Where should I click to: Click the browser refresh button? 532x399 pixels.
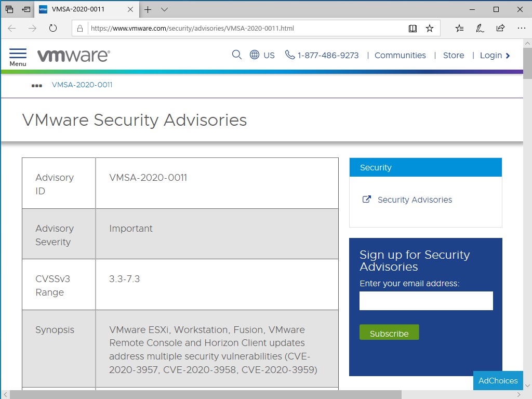(x=52, y=29)
